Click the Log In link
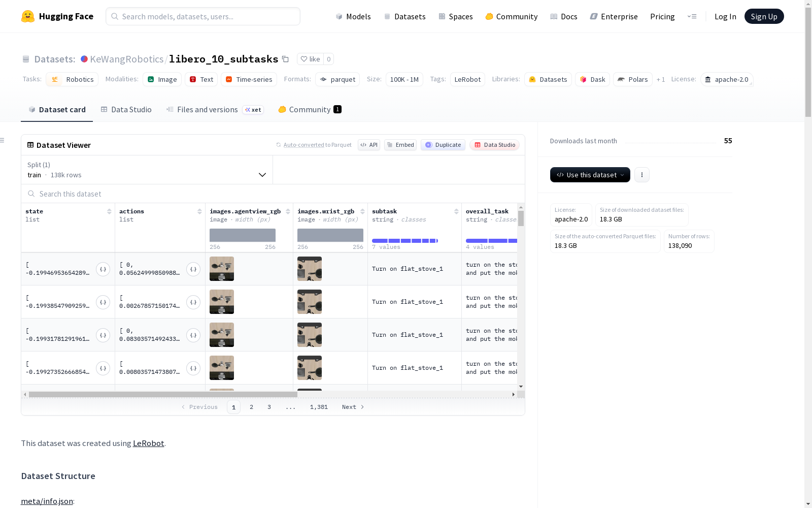Screen dimensions: 812x508 click(725, 16)
